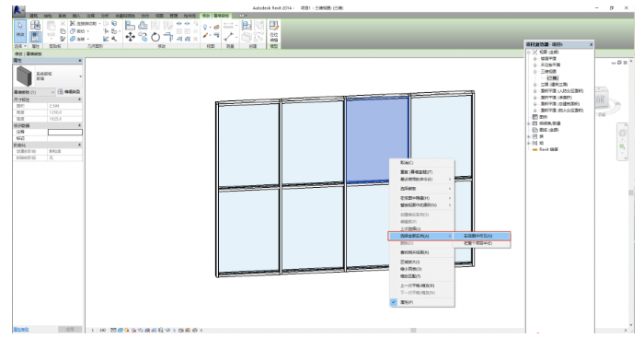Select the Mirror - Pick Axis tool
The image size is (644, 338).
[155, 26]
